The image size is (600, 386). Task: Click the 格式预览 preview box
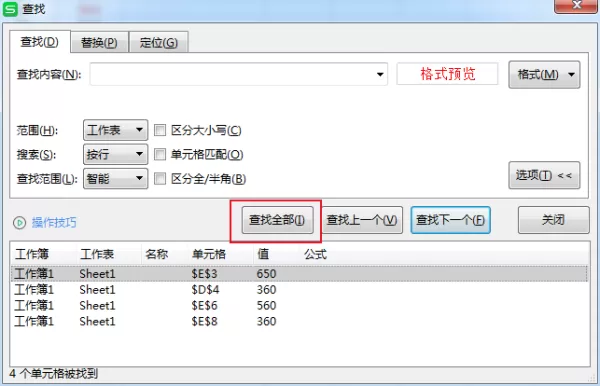point(447,73)
